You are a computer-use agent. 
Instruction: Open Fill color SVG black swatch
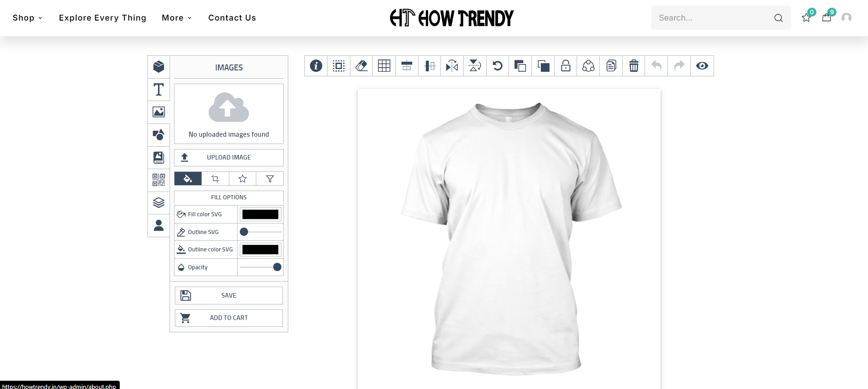tap(260, 214)
